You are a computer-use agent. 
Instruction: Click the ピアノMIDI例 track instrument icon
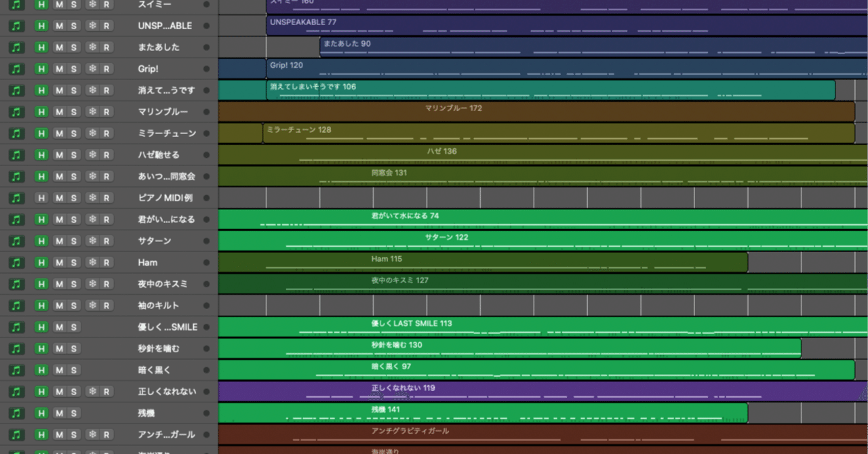coord(18,198)
